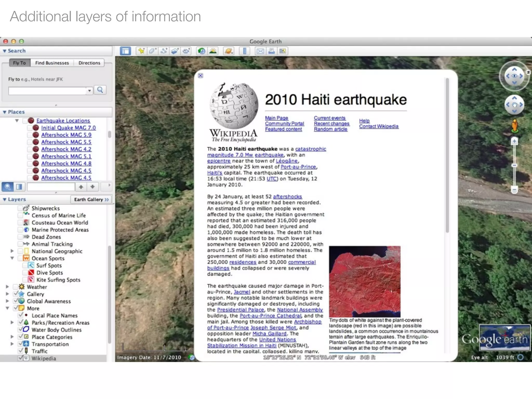Click the Wikipedia globe logo
532x399 pixels.
[x=234, y=106]
